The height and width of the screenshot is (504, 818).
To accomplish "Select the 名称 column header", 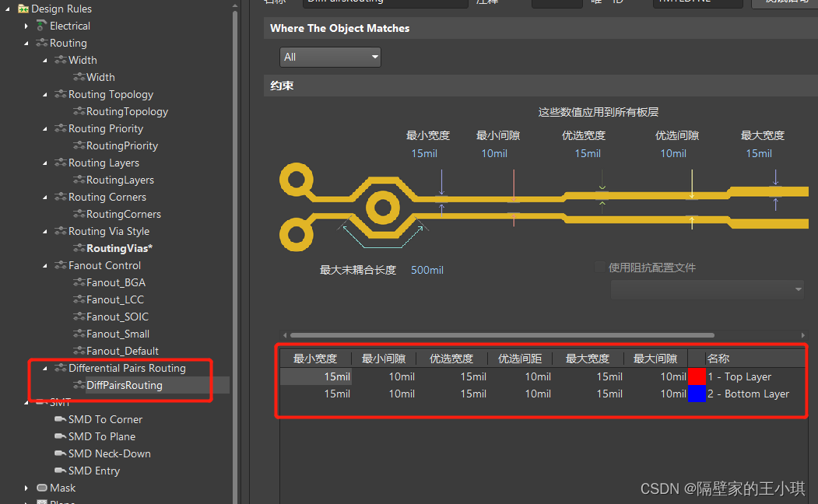I will tap(718, 359).
